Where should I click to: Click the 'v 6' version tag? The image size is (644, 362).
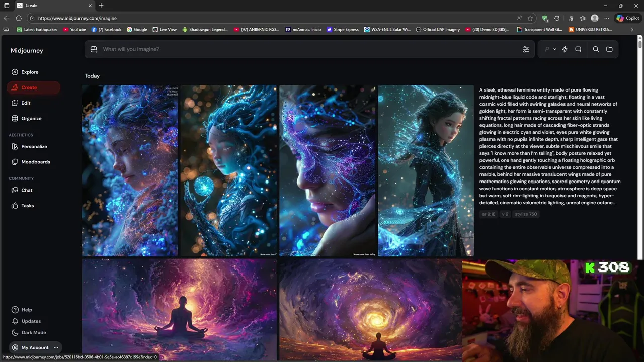pyautogui.click(x=505, y=214)
